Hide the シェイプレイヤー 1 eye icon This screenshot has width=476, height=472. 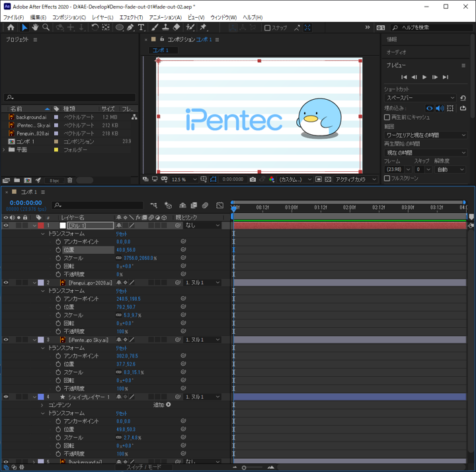(x=6, y=397)
